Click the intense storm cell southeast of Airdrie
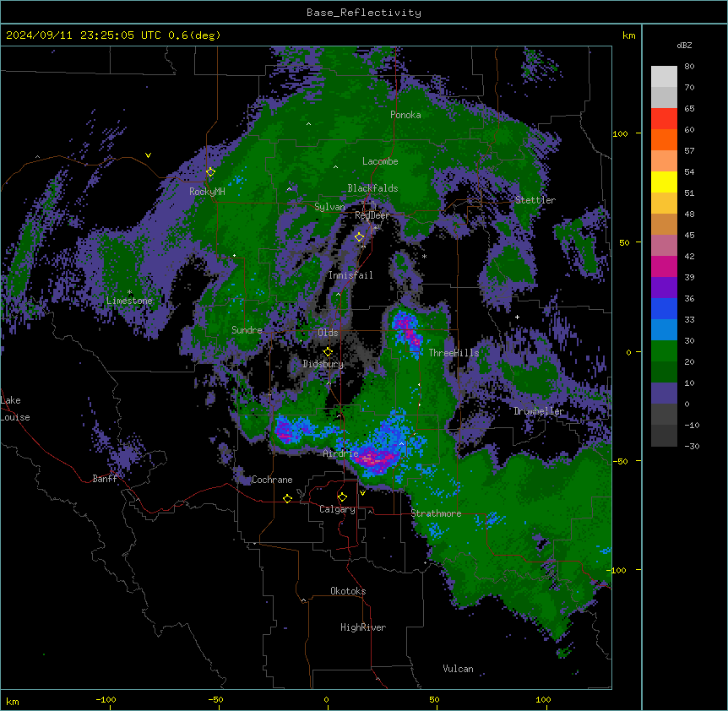728x711 pixels. point(377,459)
